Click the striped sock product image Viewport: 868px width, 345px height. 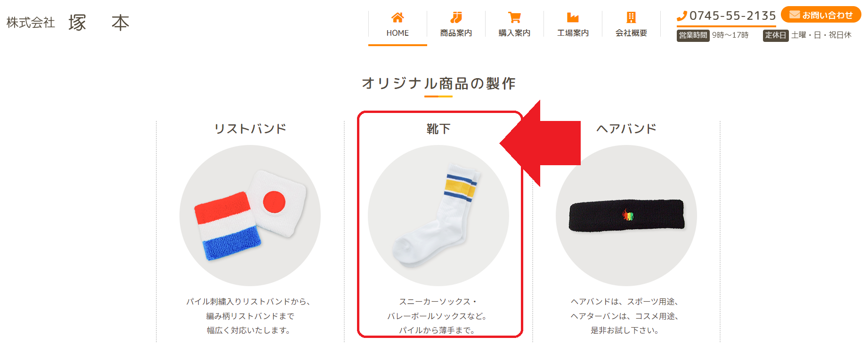pyautogui.click(x=438, y=216)
